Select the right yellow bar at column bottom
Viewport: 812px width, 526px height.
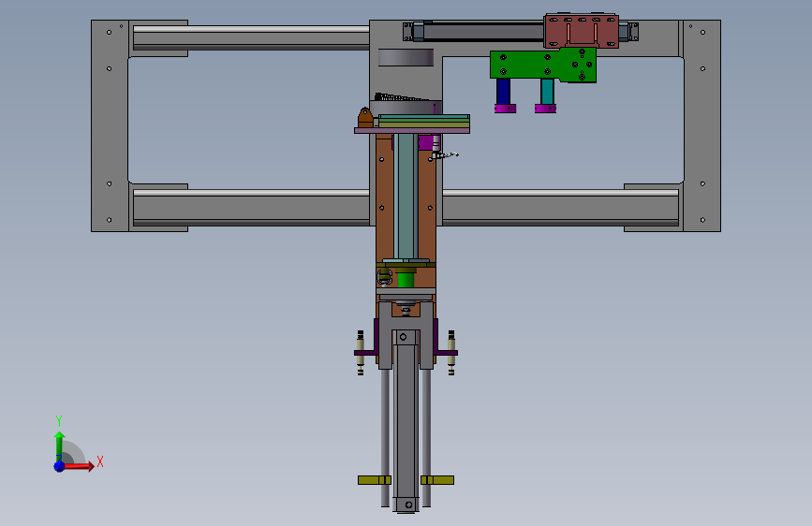[x=437, y=480]
